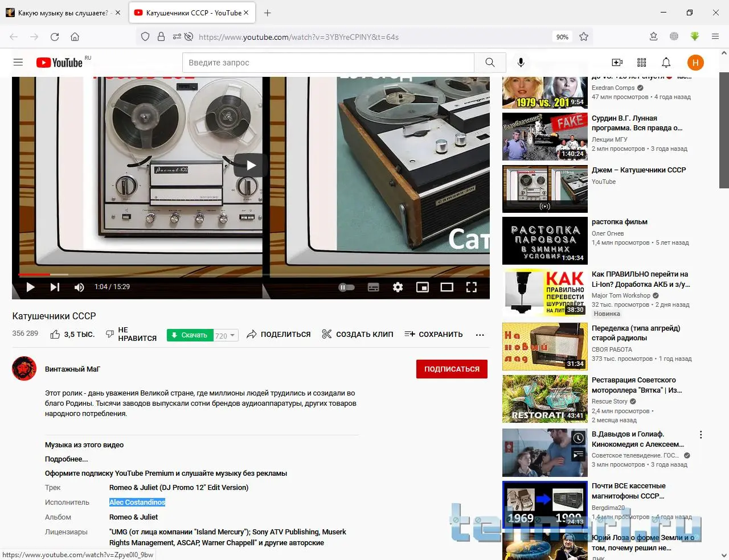
Task: Add В.Давыдов и Голиаф to Watch Later
Action: (x=579, y=438)
